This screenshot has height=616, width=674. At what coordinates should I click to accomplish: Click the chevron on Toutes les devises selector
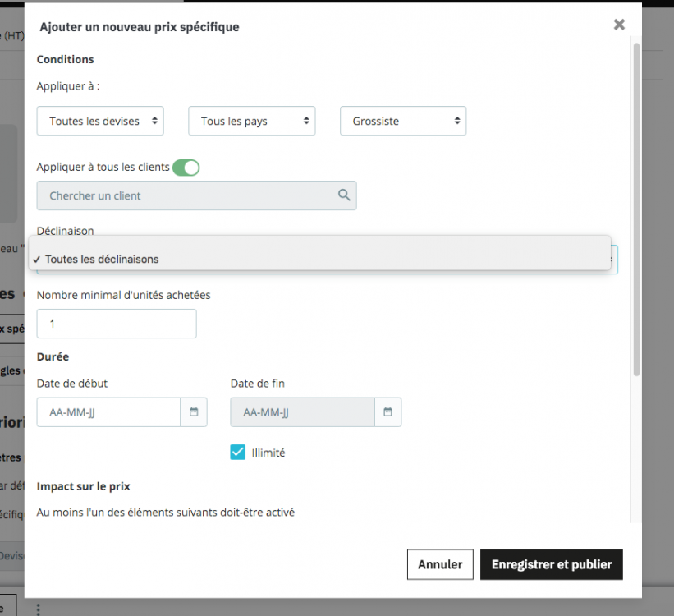tap(154, 120)
